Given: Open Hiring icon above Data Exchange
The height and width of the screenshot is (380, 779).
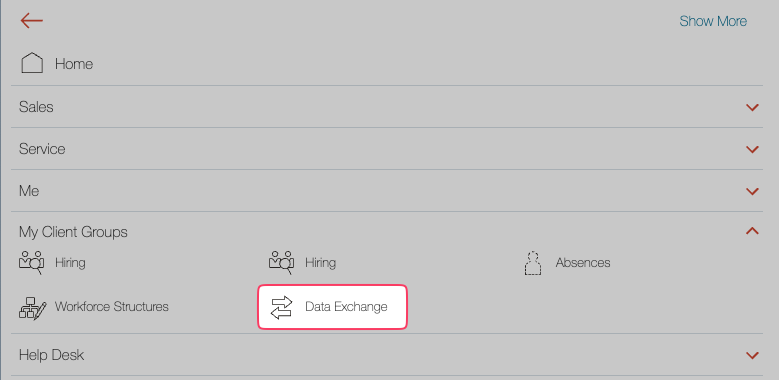Looking at the screenshot, I should [282, 262].
